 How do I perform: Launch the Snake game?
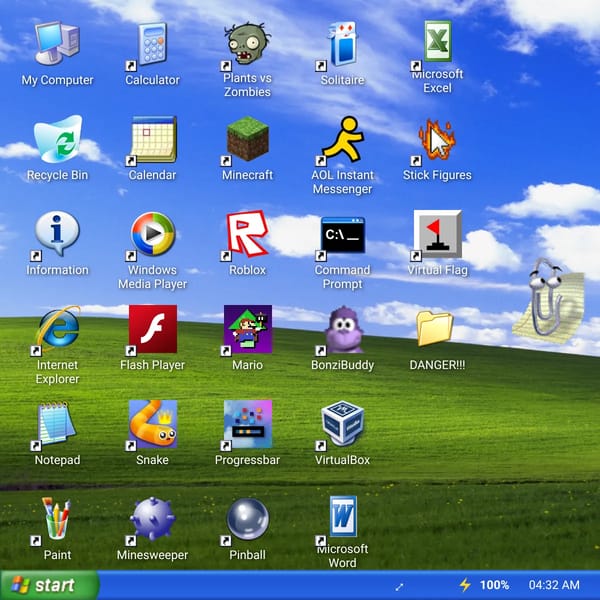153,424
